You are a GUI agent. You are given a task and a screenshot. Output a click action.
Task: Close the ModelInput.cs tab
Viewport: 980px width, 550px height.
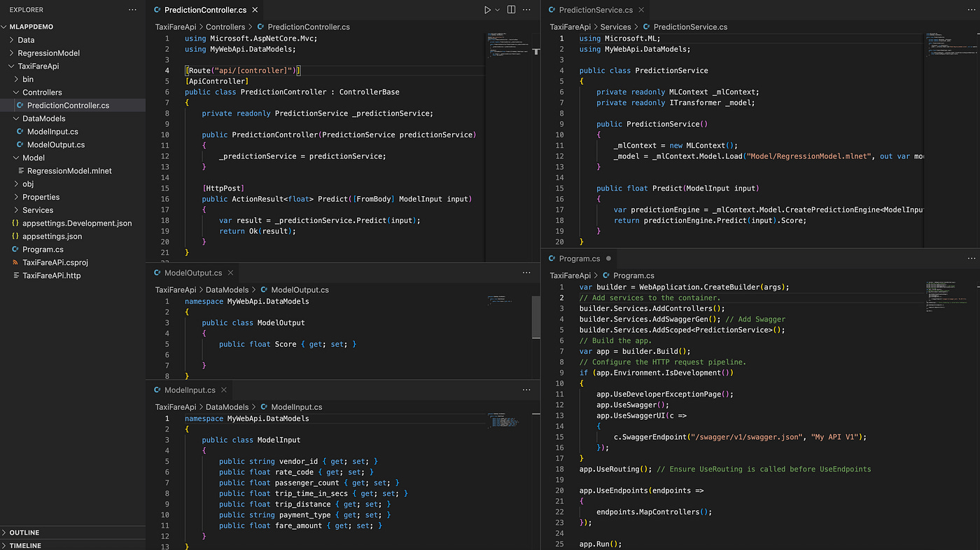[223, 390]
